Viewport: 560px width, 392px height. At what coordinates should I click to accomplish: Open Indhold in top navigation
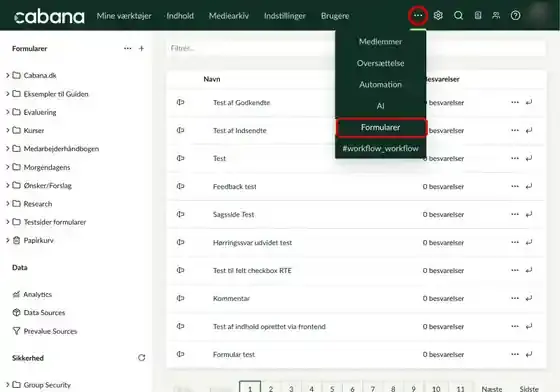tap(180, 16)
